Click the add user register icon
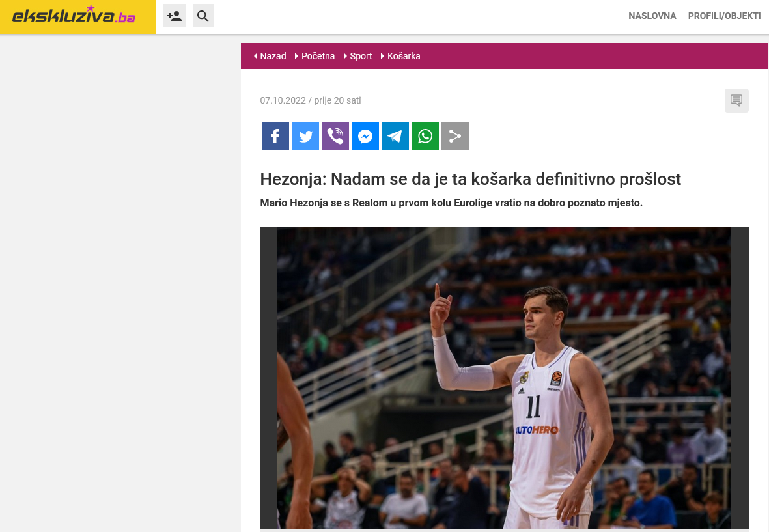Viewport: 769px width, 532px height. click(x=175, y=16)
